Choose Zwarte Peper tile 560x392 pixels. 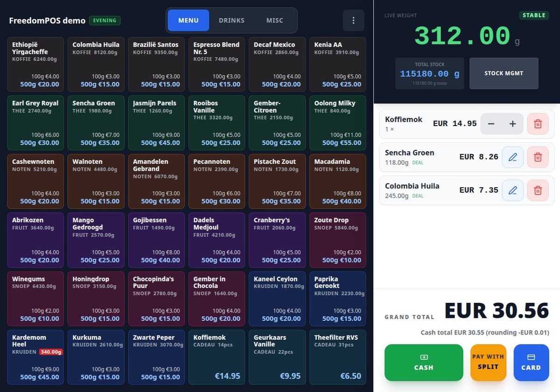click(x=156, y=357)
